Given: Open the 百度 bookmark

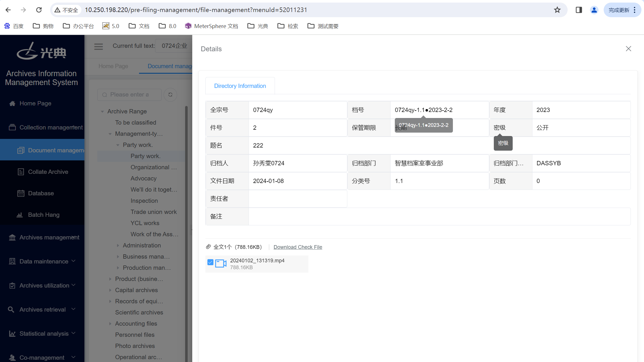Looking at the screenshot, I should (14, 26).
